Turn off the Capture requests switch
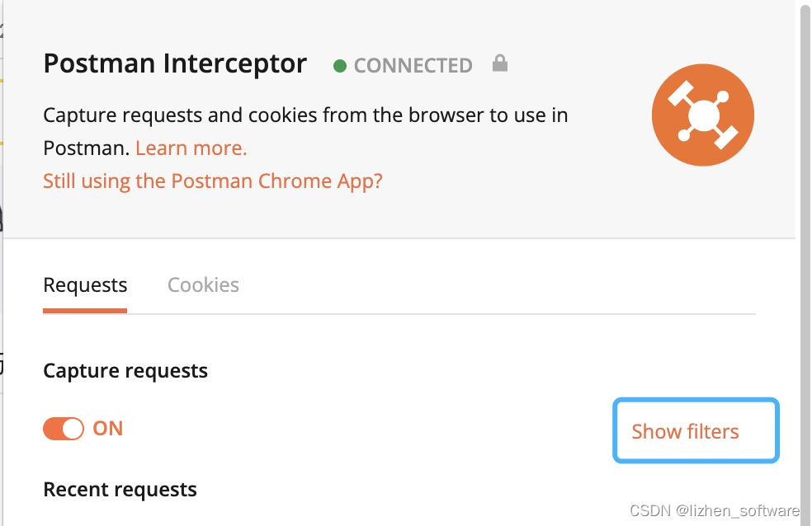812x526 pixels. [64, 429]
